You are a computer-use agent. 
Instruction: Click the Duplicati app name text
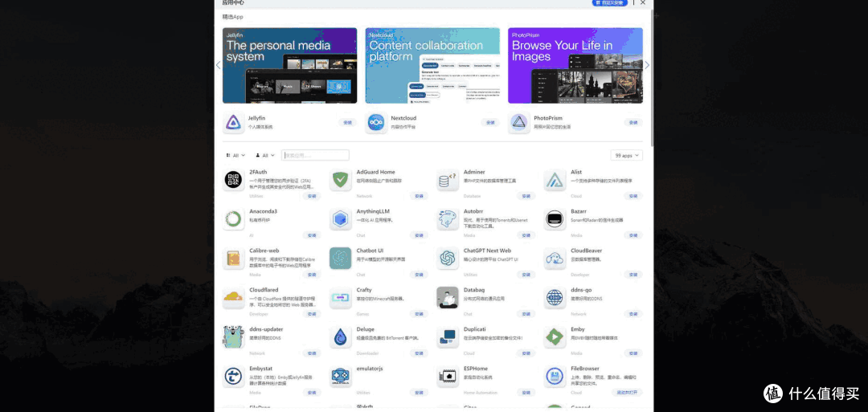474,329
